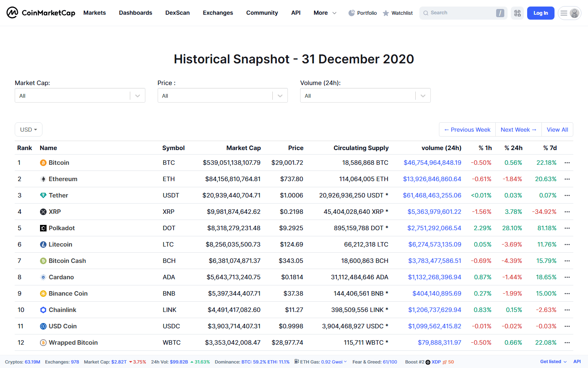Go to Next Week snapshot

pyautogui.click(x=519, y=130)
